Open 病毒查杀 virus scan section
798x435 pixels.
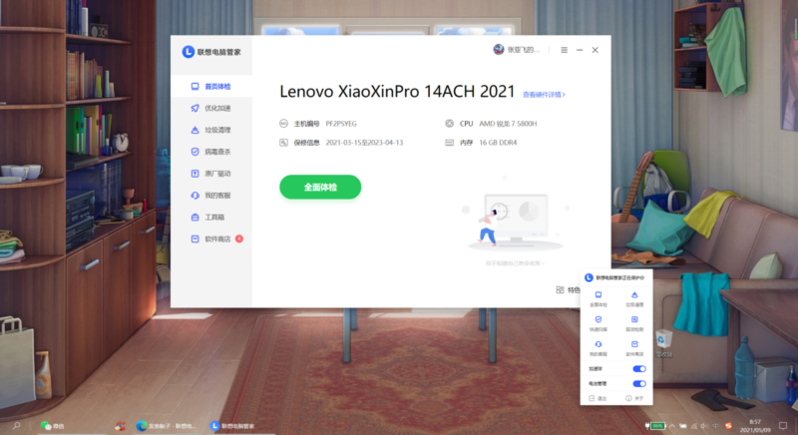[216, 152]
